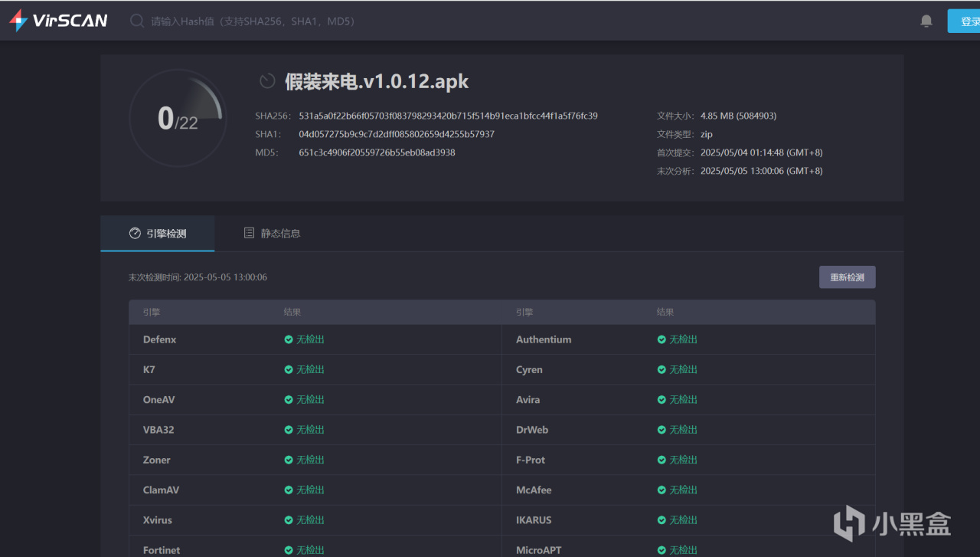Click the search magnifier icon
The height and width of the screenshot is (557, 980).
point(137,21)
